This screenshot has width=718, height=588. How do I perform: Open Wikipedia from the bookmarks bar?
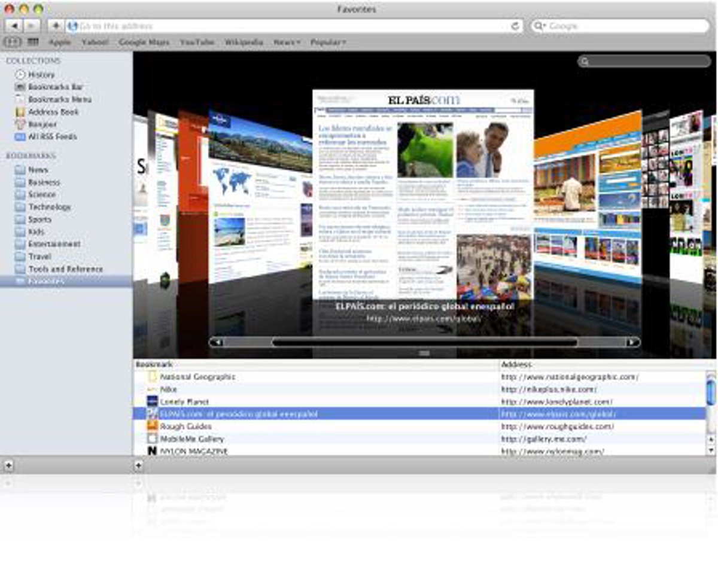point(244,42)
